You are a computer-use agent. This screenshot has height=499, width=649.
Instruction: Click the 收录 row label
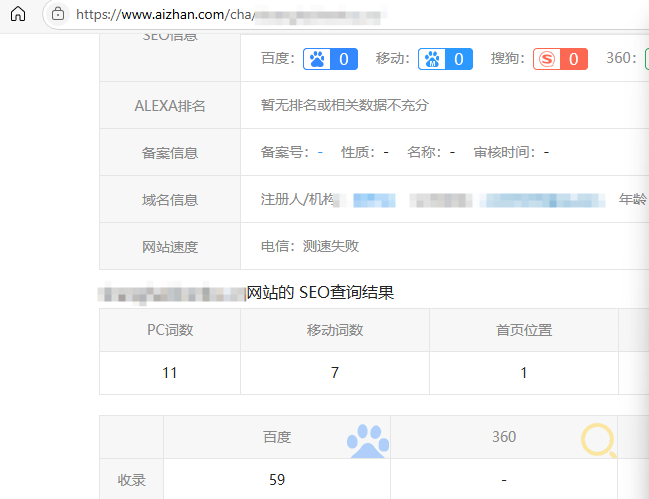(132, 480)
